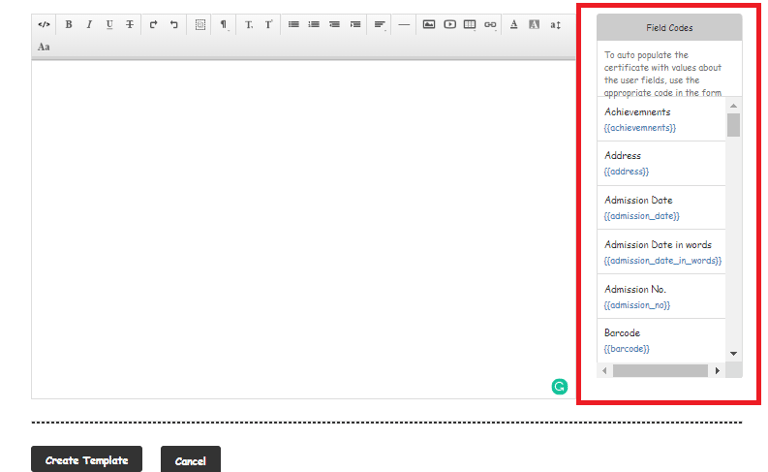Image resolution: width=768 pixels, height=472 pixels.
Task: Select the {{admission_date_in_words}} field code
Action: [x=663, y=260]
